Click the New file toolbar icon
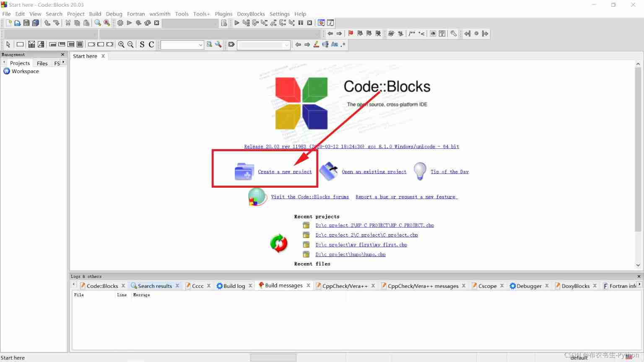This screenshot has width=644, height=362. [x=8, y=23]
